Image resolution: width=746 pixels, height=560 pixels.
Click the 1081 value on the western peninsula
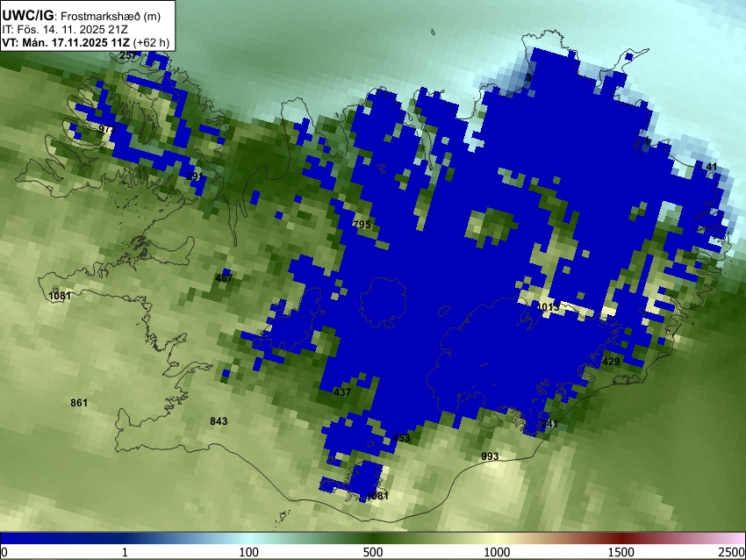tap(60, 296)
